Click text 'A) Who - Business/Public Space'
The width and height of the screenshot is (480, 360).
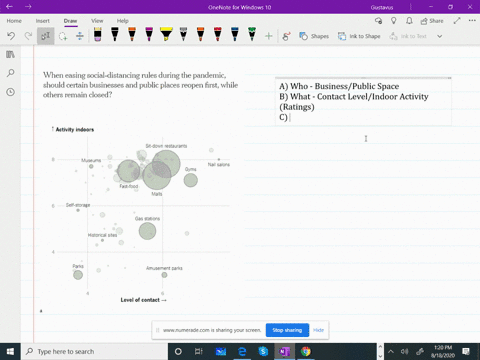point(339,86)
